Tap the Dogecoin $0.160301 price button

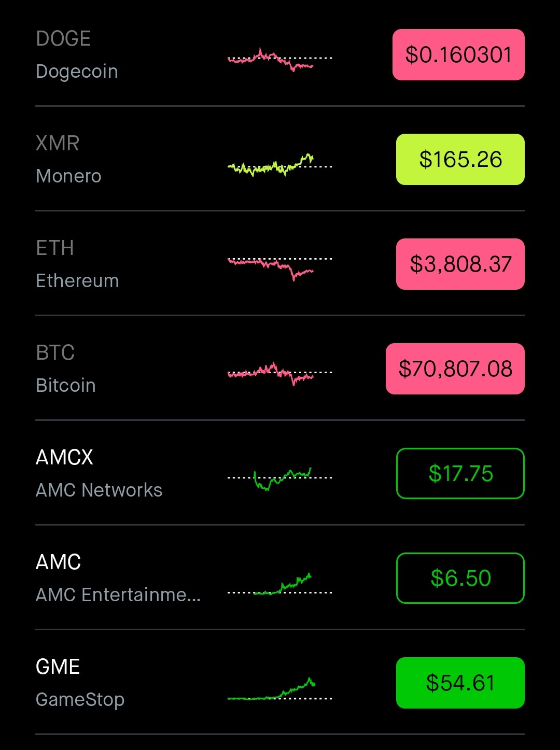pyautogui.click(x=458, y=55)
